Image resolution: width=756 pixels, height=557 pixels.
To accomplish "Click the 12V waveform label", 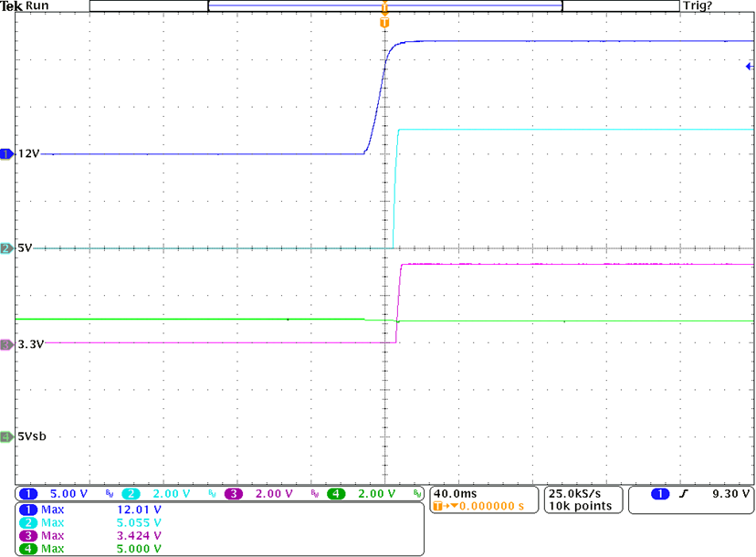I will point(28,153).
